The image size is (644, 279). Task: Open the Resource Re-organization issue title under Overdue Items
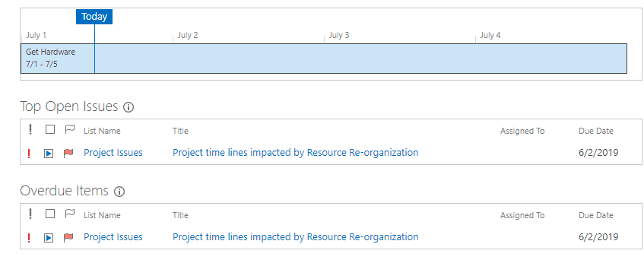(x=295, y=236)
